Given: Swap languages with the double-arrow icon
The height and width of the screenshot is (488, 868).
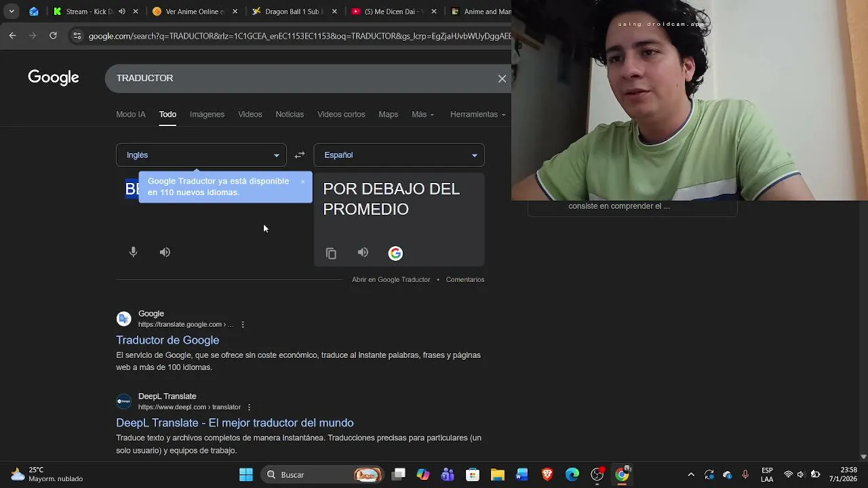Looking at the screenshot, I should [x=300, y=155].
